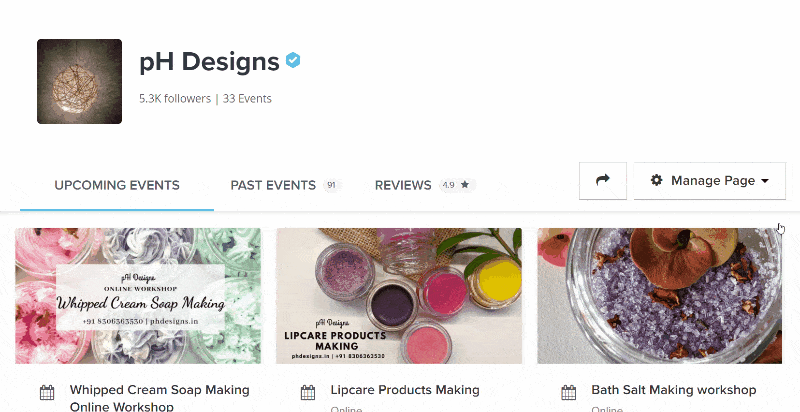Screen dimensions: 800x412
Task: Select the Bath Salt workshop banner image
Action: point(660,296)
